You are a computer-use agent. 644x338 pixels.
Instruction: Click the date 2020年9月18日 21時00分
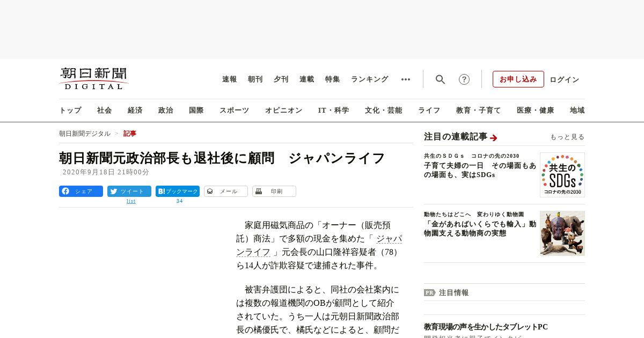point(106,172)
